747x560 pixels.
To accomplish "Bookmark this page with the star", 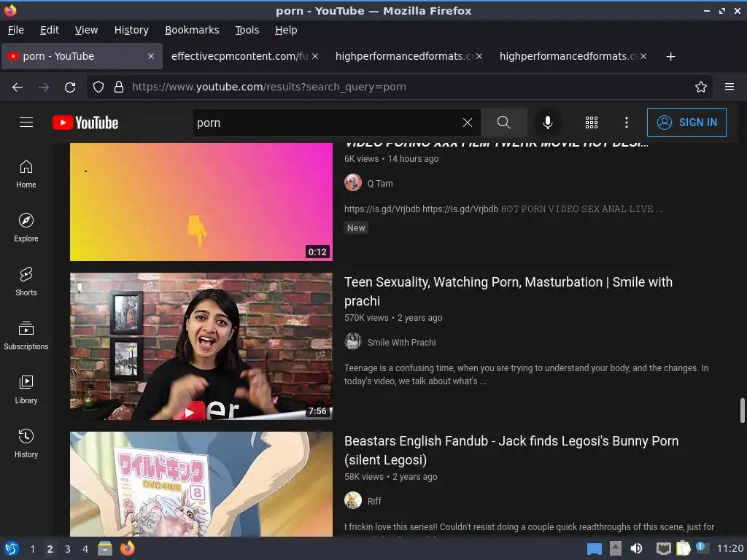I will point(701,87).
